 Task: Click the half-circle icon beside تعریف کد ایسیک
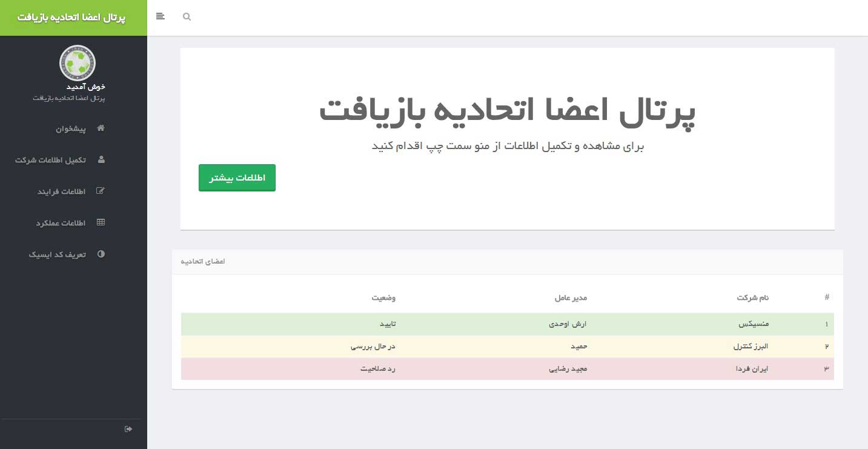(101, 254)
